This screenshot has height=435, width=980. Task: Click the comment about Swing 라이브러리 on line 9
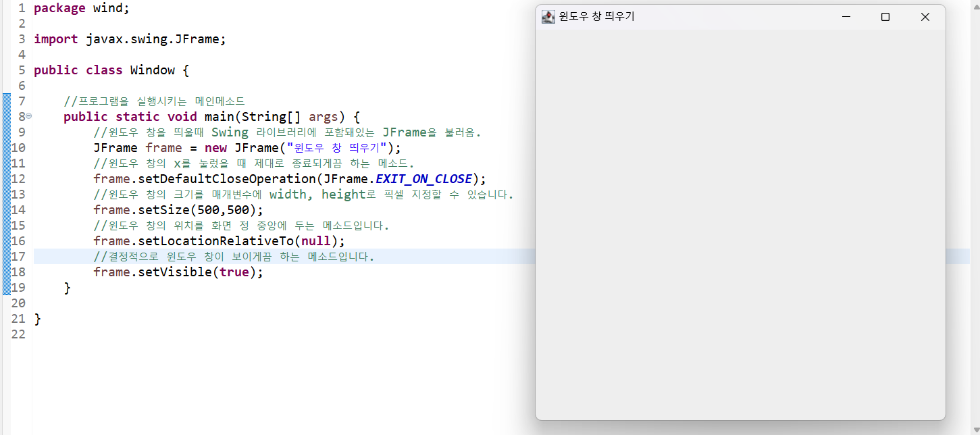click(x=287, y=132)
